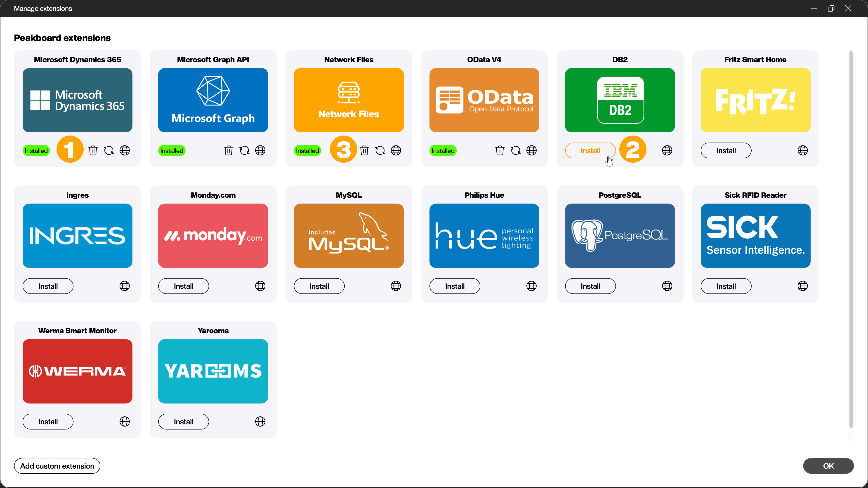The image size is (868, 488).
Task: Open the Werma Smart Monitor globe link
Action: coord(125,422)
